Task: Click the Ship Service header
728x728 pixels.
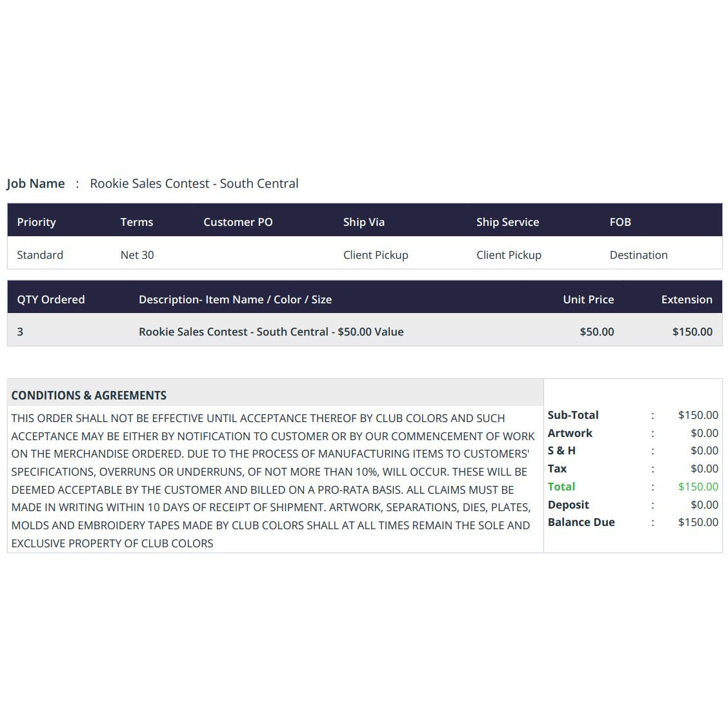Action: point(507,222)
